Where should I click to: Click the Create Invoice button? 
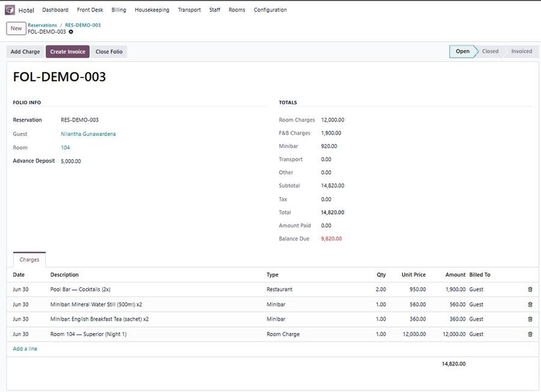pos(68,52)
